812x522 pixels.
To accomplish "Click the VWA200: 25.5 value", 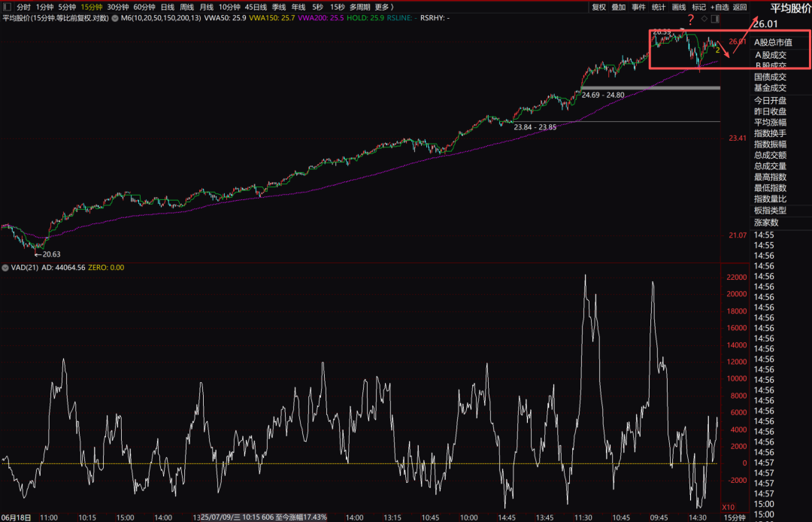I will [x=321, y=18].
